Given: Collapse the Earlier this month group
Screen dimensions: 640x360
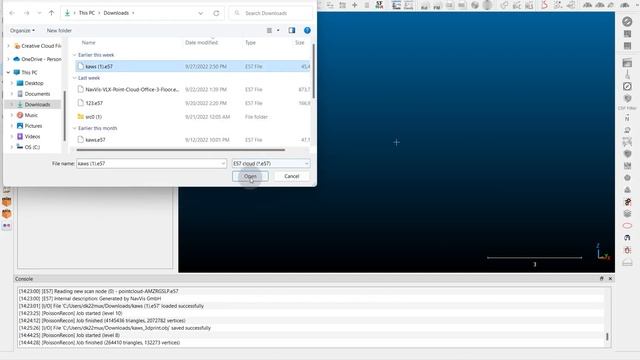Looking at the screenshot, I should click(x=74, y=128).
